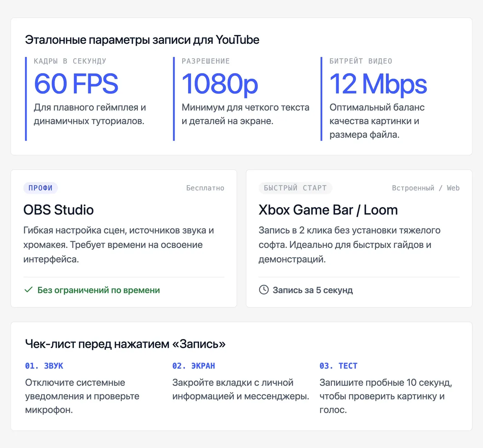Click the 01. ЗВУК step label
The height and width of the screenshot is (448, 483).
click(x=44, y=366)
